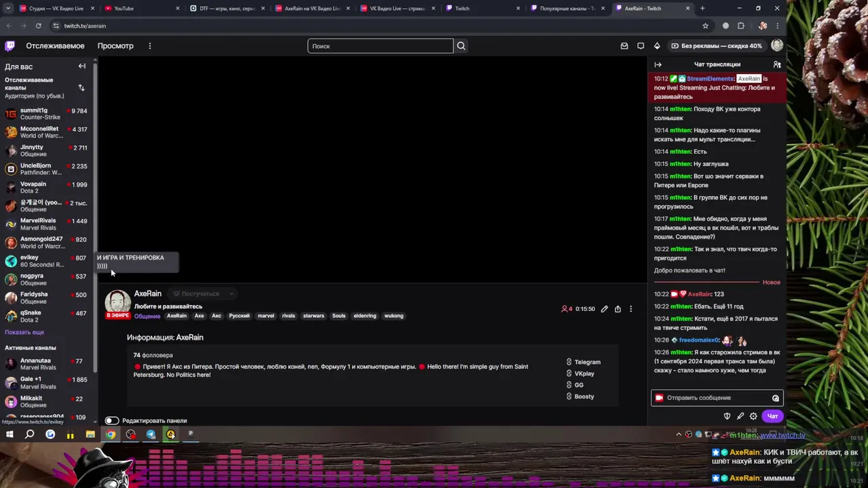Open the browser extensions puzzle icon
868x488 pixels.
(741, 26)
